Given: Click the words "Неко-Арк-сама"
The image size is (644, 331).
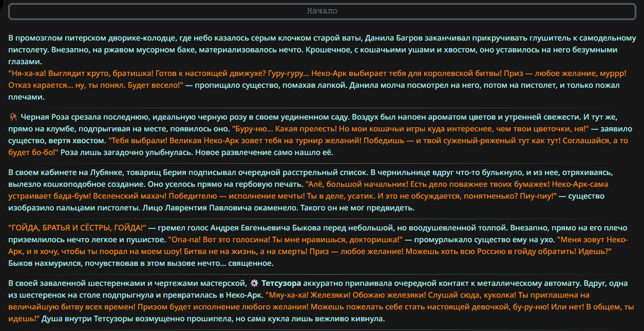Looking at the screenshot, I should pyautogui.click(x=580, y=184).
